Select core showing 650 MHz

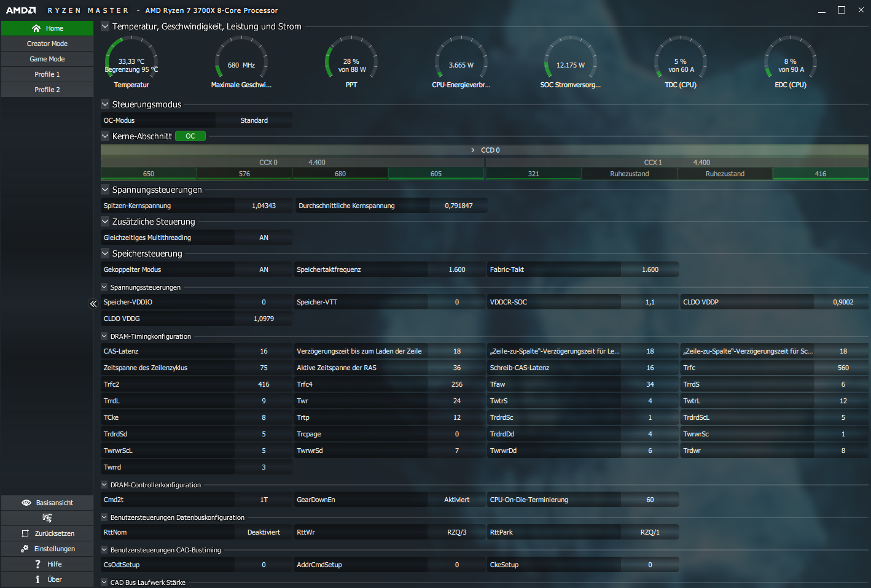pos(149,174)
